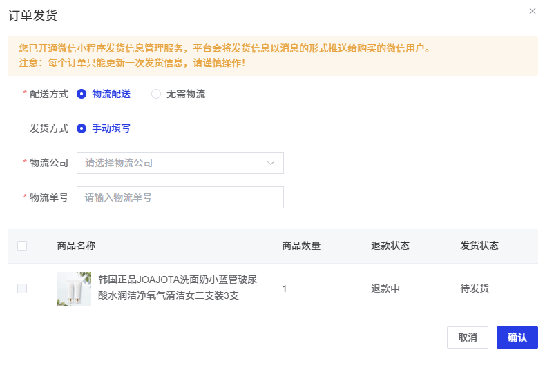Screen dimensions: 545x392
Task: Click the 待发货 status cell
Action: (475, 288)
